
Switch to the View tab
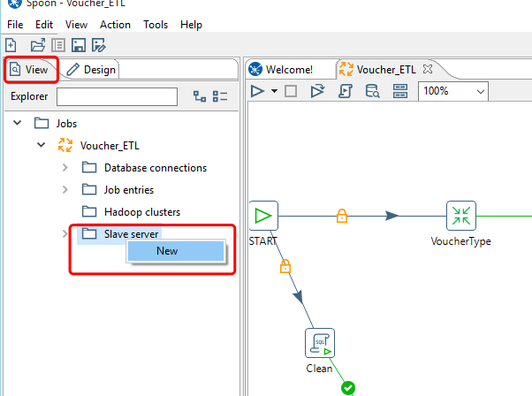pyautogui.click(x=31, y=70)
